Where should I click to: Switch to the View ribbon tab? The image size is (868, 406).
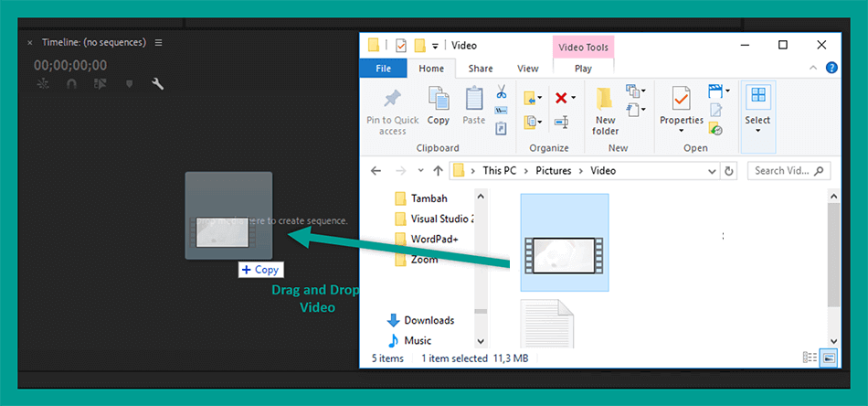[x=527, y=69]
